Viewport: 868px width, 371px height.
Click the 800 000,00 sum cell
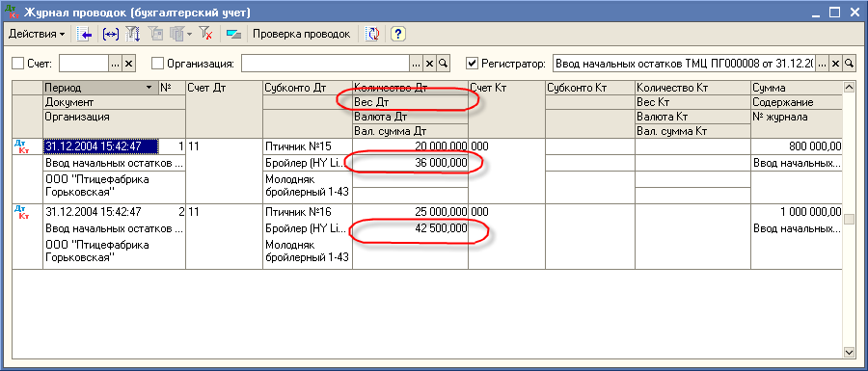click(796, 146)
